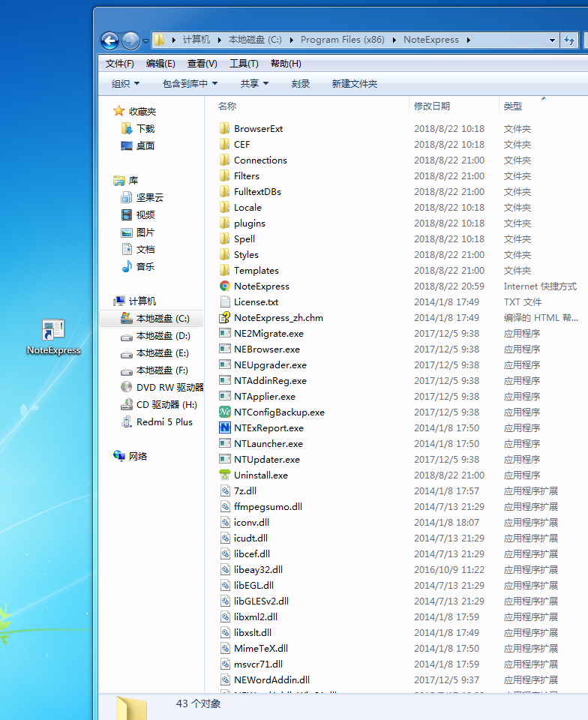The height and width of the screenshot is (720, 588).
Task: Click the 文档 library icon
Action: coord(127,249)
